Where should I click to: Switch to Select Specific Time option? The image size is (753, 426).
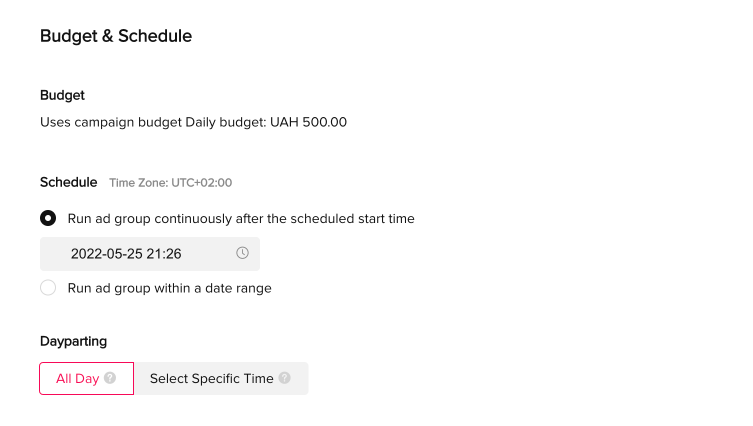(221, 378)
